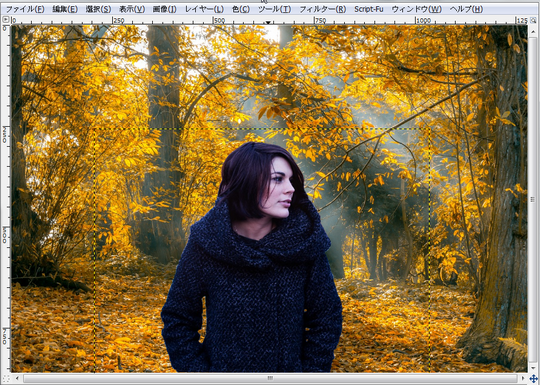The width and height of the screenshot is (540, 385).
Task: Open the 画像(I) menu
Action: 165,9
